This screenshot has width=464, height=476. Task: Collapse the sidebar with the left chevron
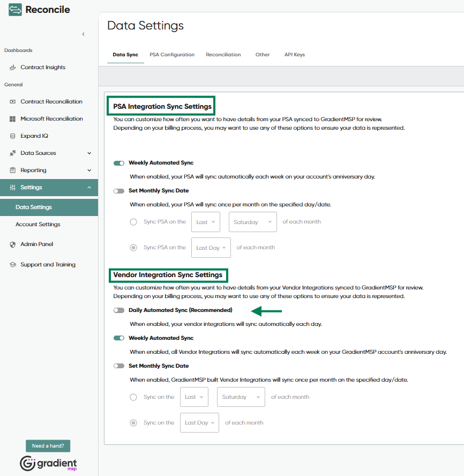click(83, 34)
